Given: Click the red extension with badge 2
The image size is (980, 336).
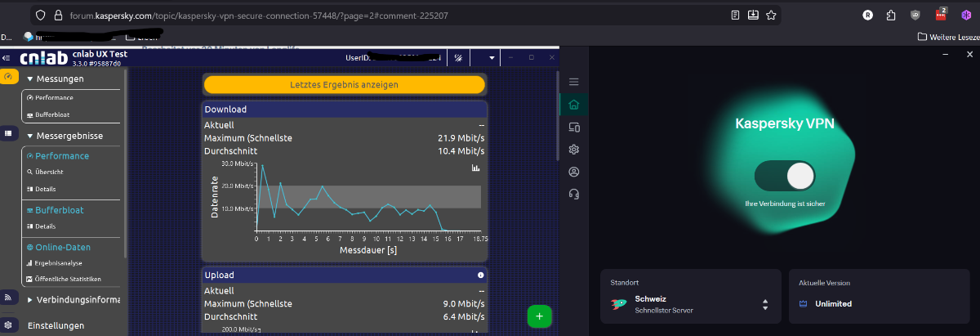Looking at the screenshot, I should [x=941, y=15].
